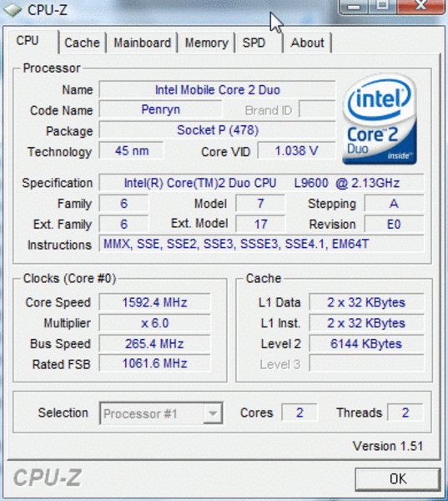Image resolution: width=448 pixels, height=501 pixels.
Task: Click the Core Speed value field
Action: (x=154, y=302)
